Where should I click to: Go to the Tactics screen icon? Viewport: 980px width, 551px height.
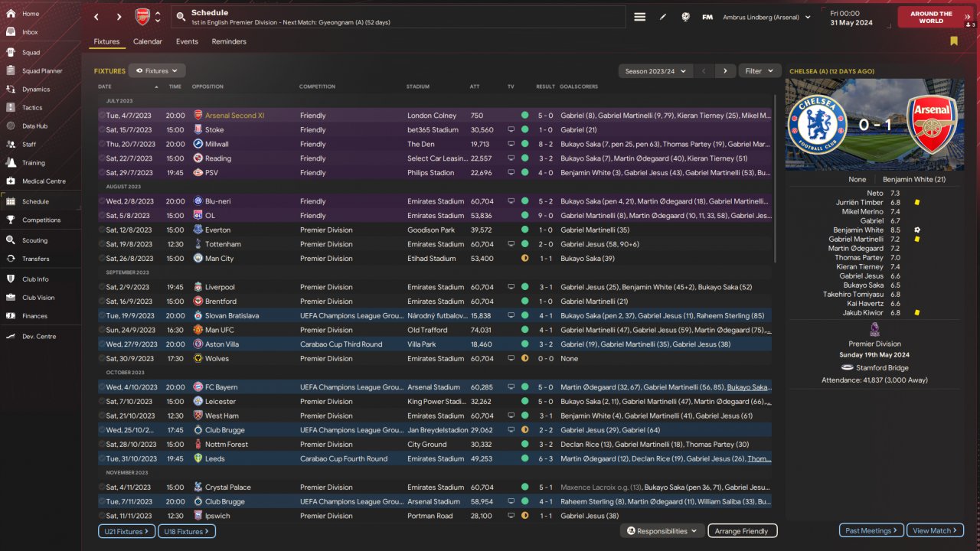coord(11,107)
